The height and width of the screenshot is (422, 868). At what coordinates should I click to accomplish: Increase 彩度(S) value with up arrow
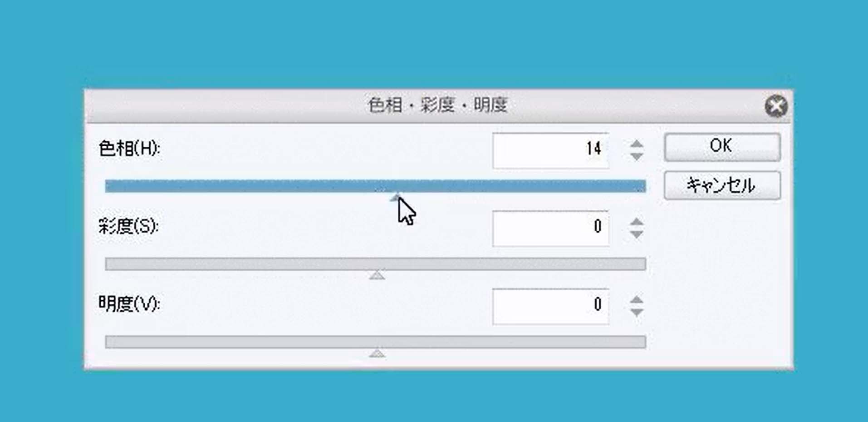tap(637, 222)
